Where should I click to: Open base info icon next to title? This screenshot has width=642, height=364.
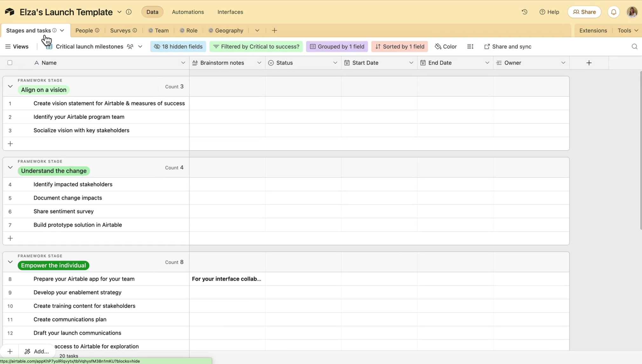tap(129, 12)
